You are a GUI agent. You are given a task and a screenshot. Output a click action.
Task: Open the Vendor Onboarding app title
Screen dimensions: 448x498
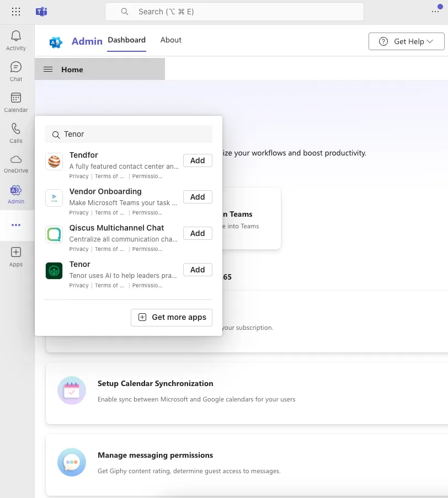(105, 191)
